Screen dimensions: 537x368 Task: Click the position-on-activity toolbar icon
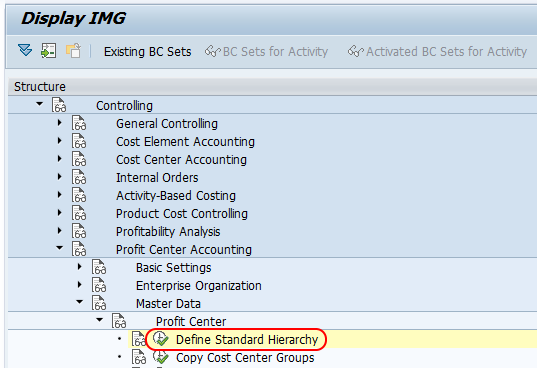click(48, 51)
